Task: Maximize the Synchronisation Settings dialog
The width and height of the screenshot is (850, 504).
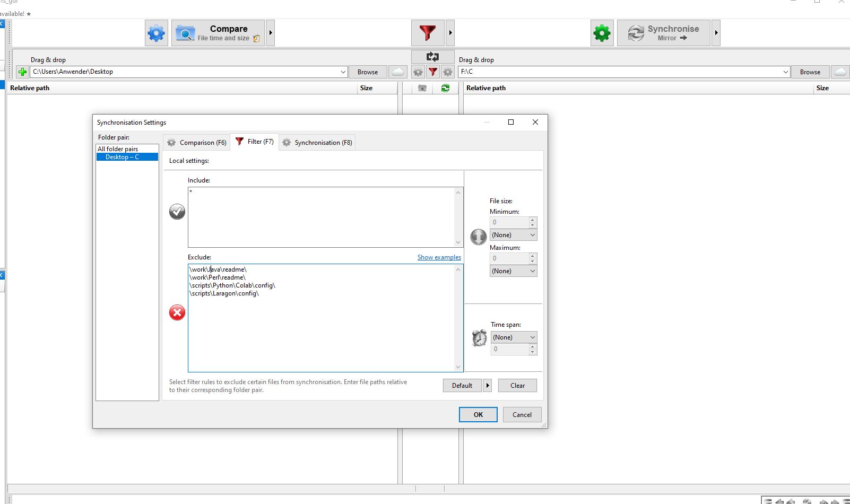Action: (511, 122)
